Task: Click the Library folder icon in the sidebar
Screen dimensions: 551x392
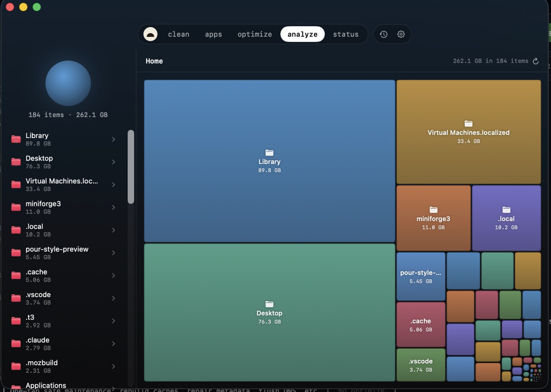Action: point(16,139)
